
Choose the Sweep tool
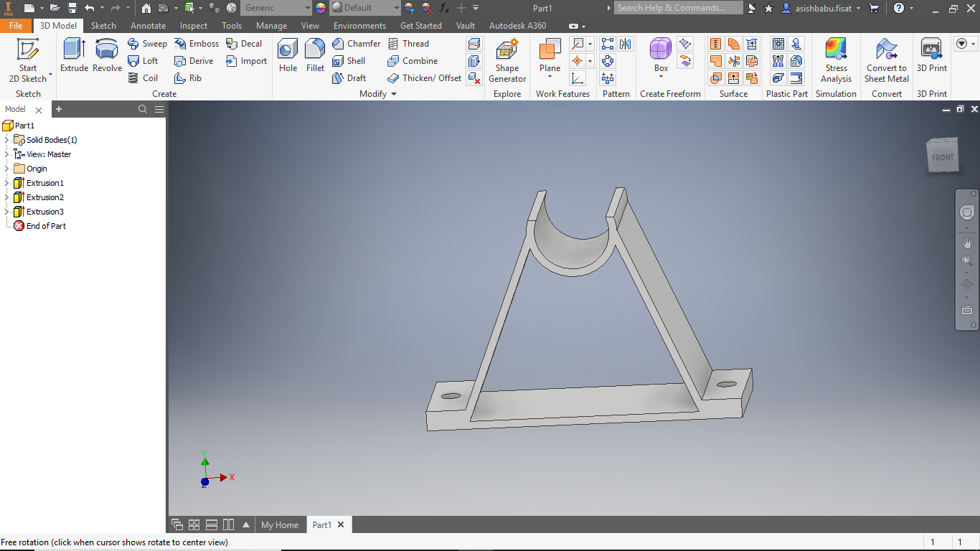pyautogui.click(x=147, y=44)
